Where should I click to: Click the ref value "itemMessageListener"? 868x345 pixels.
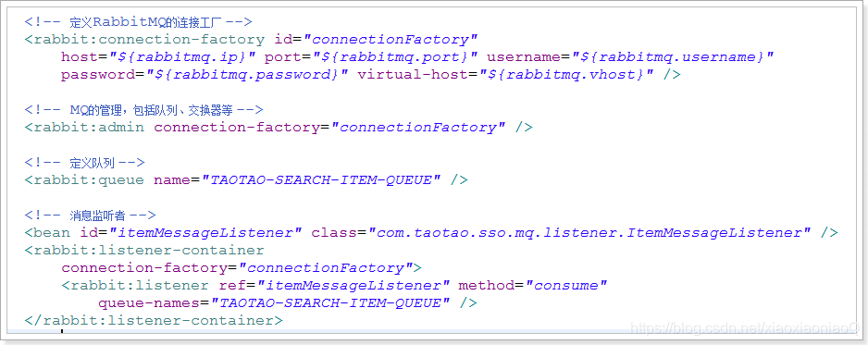[353, 286]
